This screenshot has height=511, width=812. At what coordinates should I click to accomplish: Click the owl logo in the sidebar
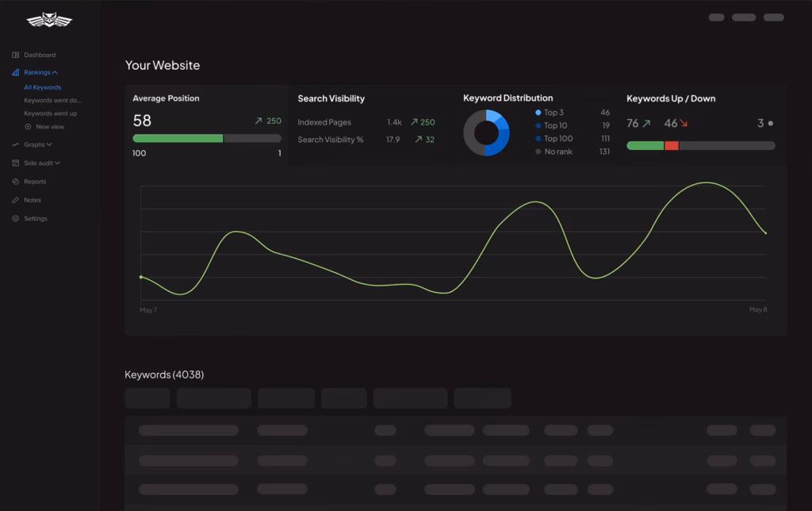48,20
